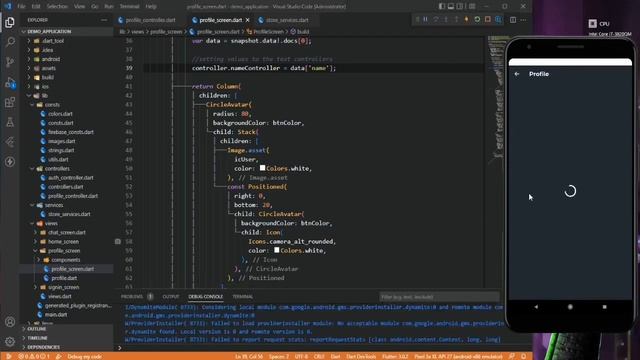Click Step Out in debug toolbar

coord(456,20)
